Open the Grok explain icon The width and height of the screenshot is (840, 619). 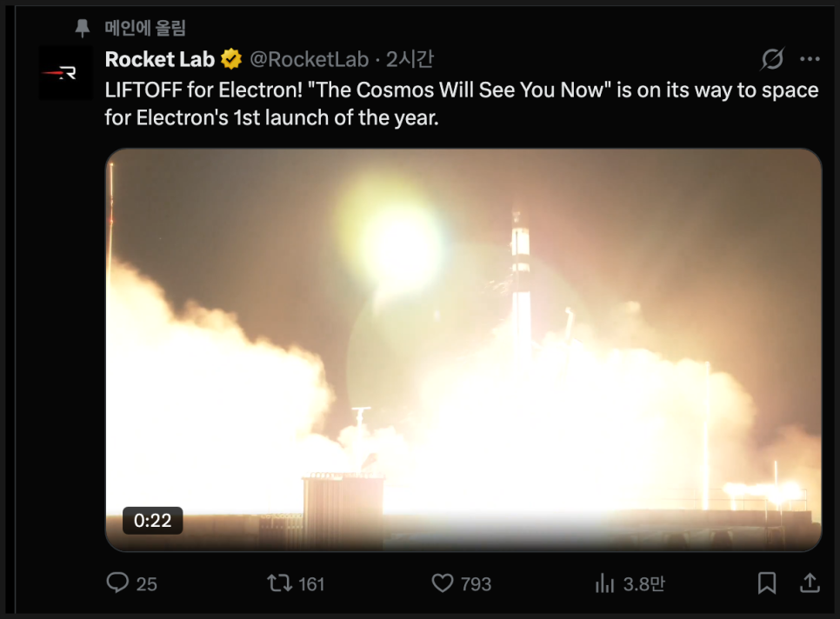772,59
